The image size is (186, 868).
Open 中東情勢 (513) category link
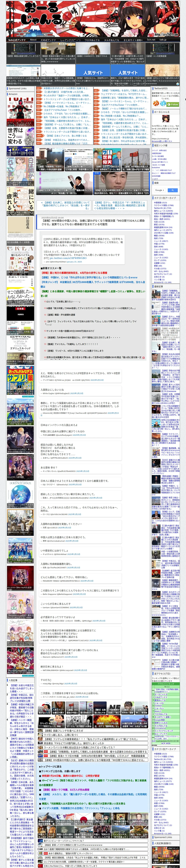[160, 203]
